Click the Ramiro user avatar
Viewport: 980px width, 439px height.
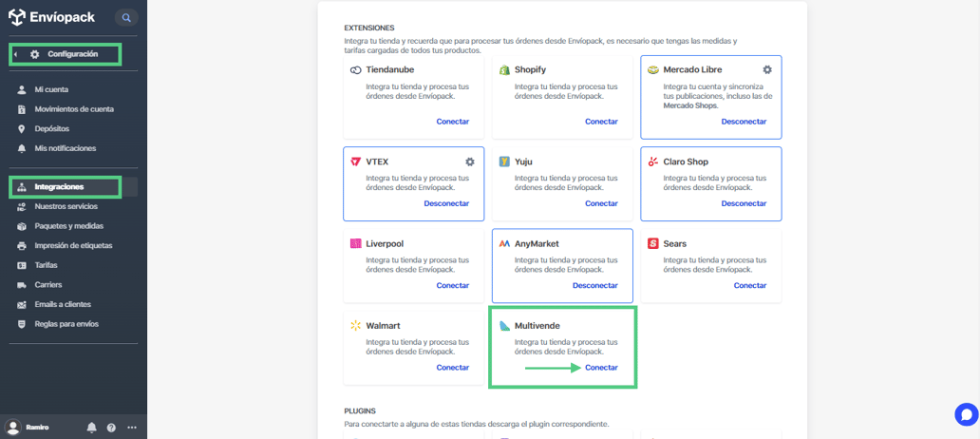[12, 427]
